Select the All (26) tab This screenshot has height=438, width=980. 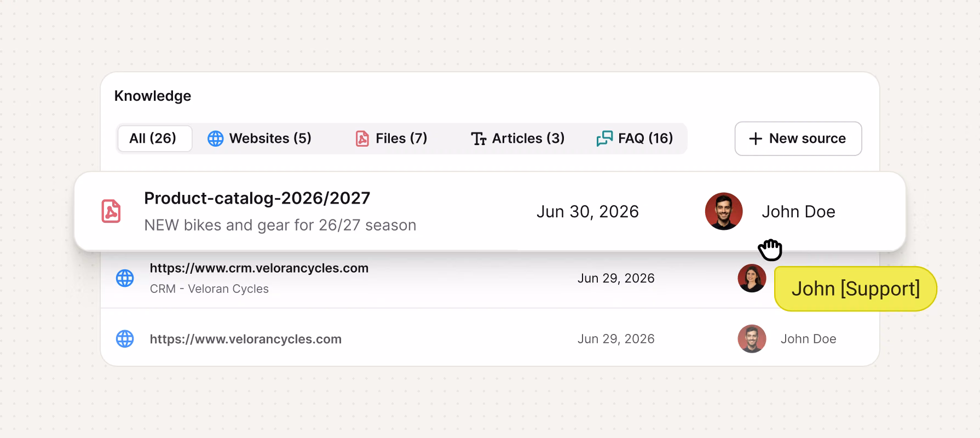pos(154,139)
